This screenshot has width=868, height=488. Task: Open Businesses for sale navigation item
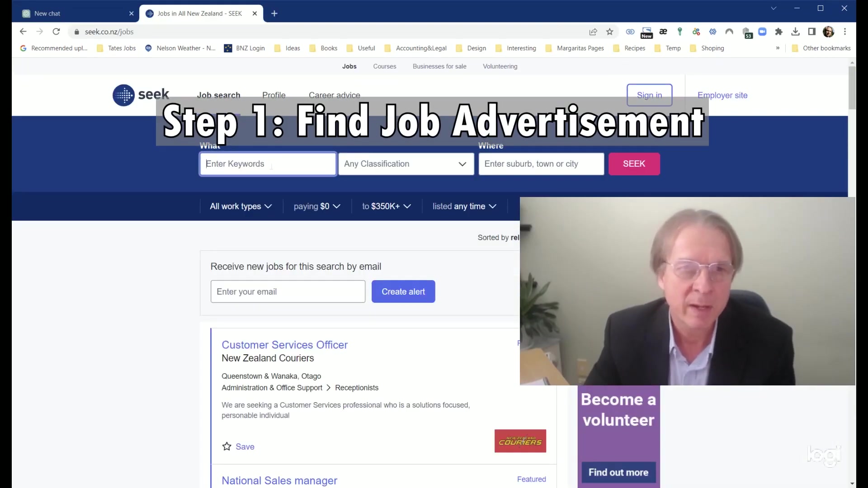click(x=439, y=66)
